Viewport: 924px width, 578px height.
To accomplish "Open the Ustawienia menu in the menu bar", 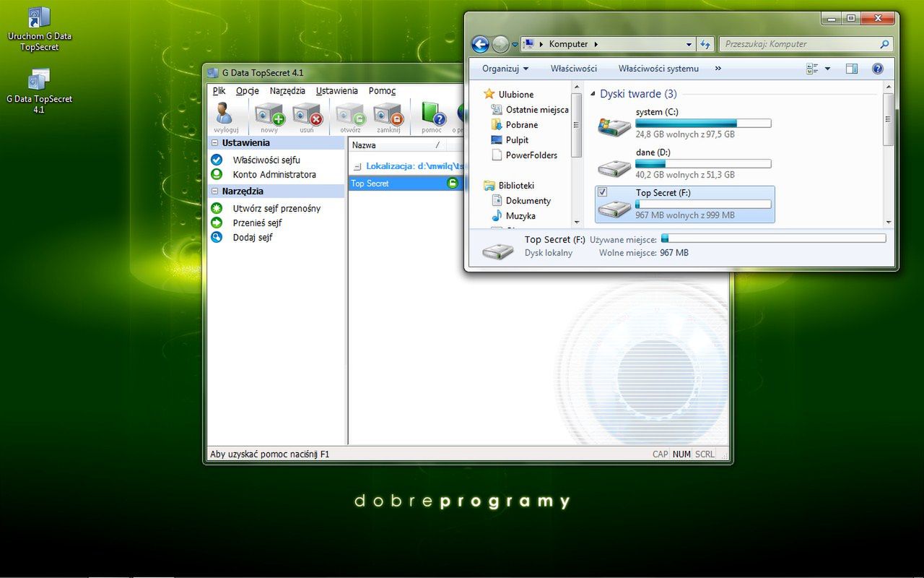I will [x=337, y=91].
